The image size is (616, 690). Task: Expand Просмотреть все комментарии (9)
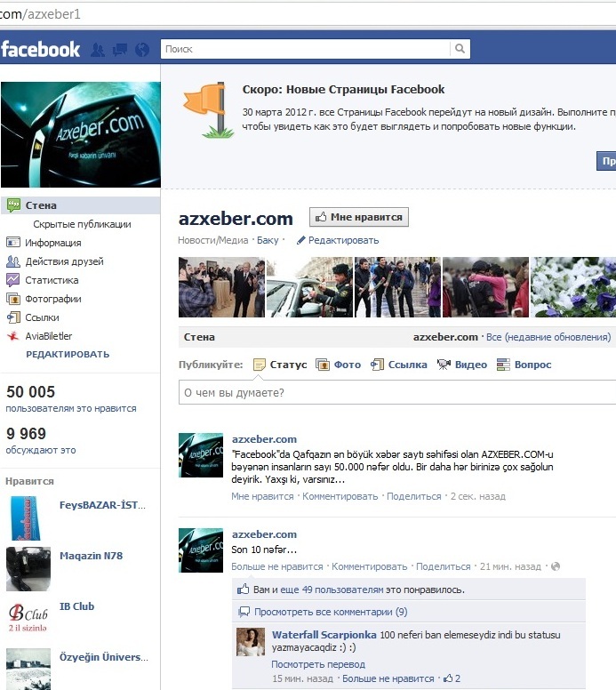point(331,612)
